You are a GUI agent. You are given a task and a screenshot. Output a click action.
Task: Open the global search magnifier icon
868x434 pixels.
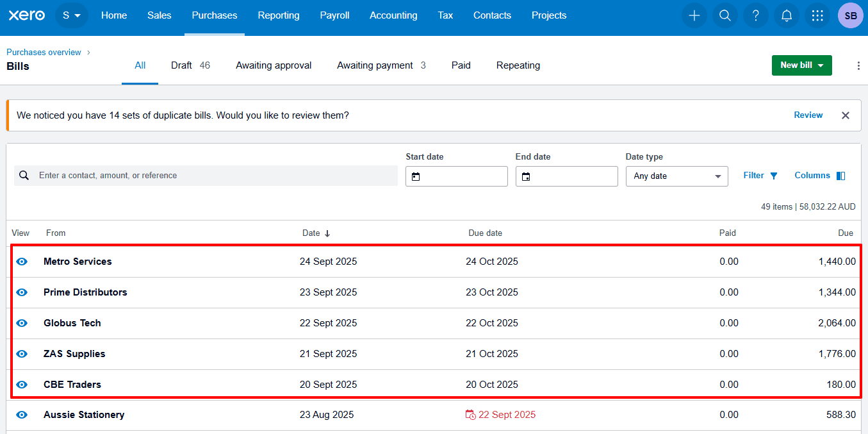coord(725,15)
